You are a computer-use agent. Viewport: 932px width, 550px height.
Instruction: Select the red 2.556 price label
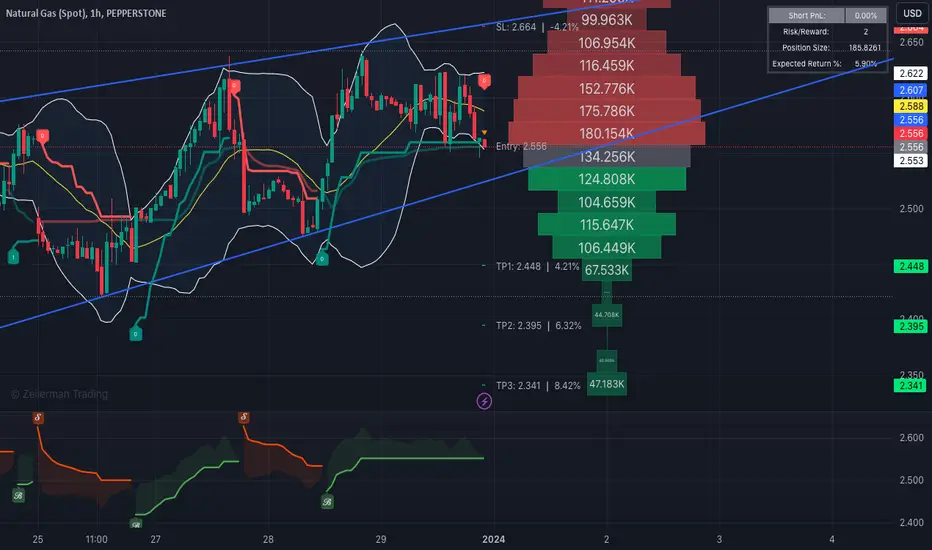pyautogui.click(x=911, y=134)
